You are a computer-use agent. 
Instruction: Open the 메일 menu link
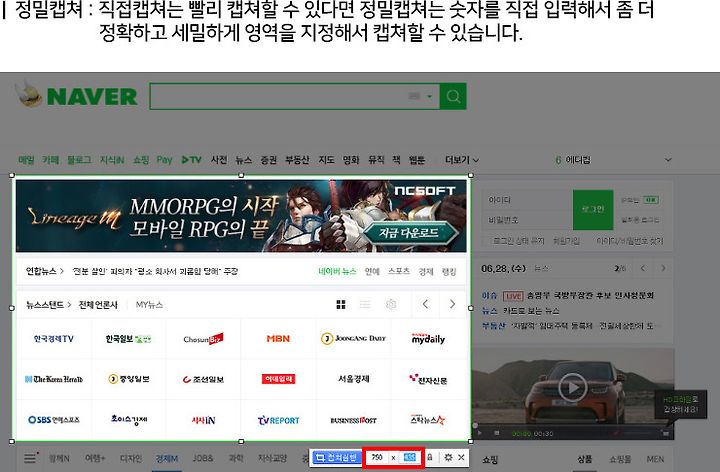click(x=26, y=160)
